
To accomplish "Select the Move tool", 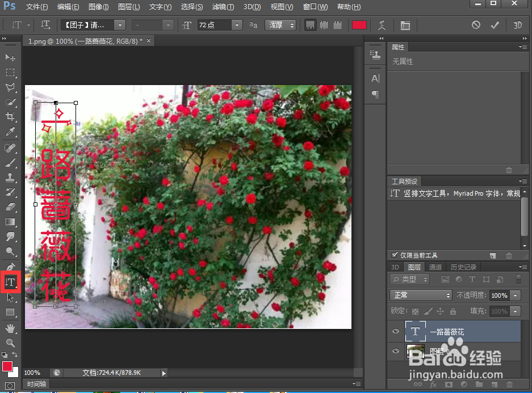I will coord(10,57).
